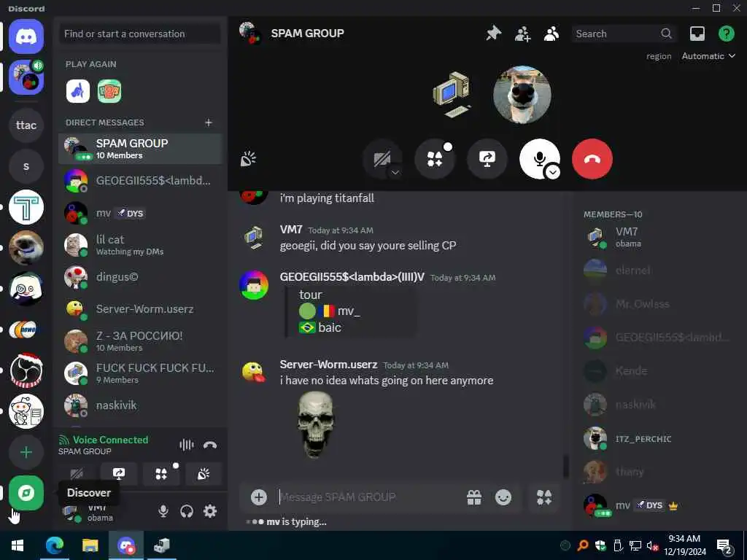This screenshot has width=747, height=560.
Task: Open DM with lil cat
Action: (x=140, y=245)
